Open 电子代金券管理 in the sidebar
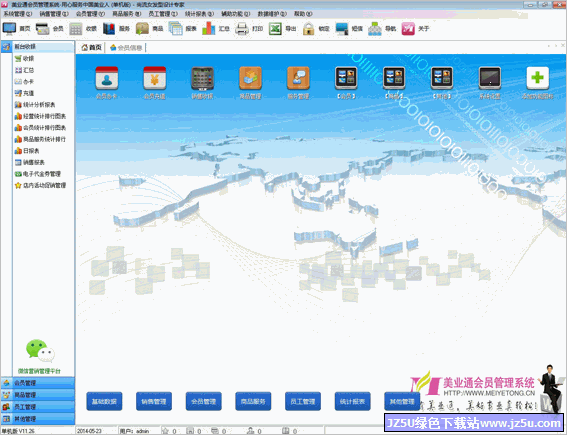This screenshot has height=435, width=567. point(38,174)
